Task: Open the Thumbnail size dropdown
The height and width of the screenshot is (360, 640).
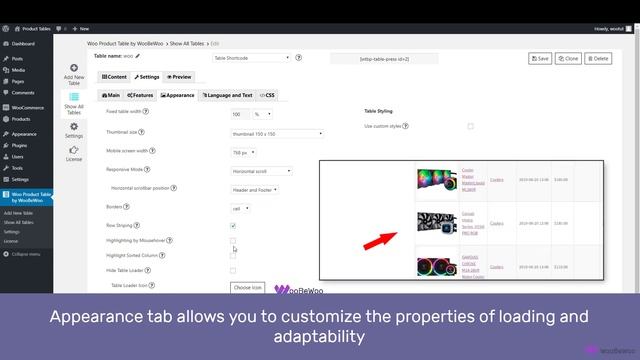Action: pos(277,134)
